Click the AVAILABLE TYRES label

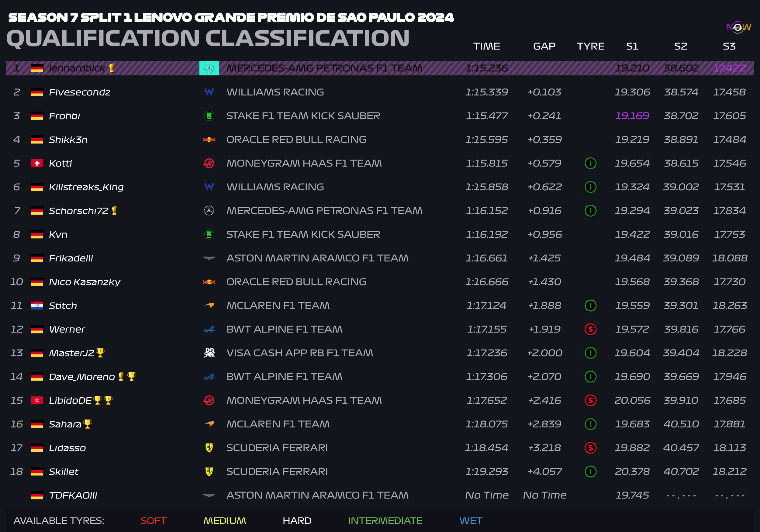point(59,520)
